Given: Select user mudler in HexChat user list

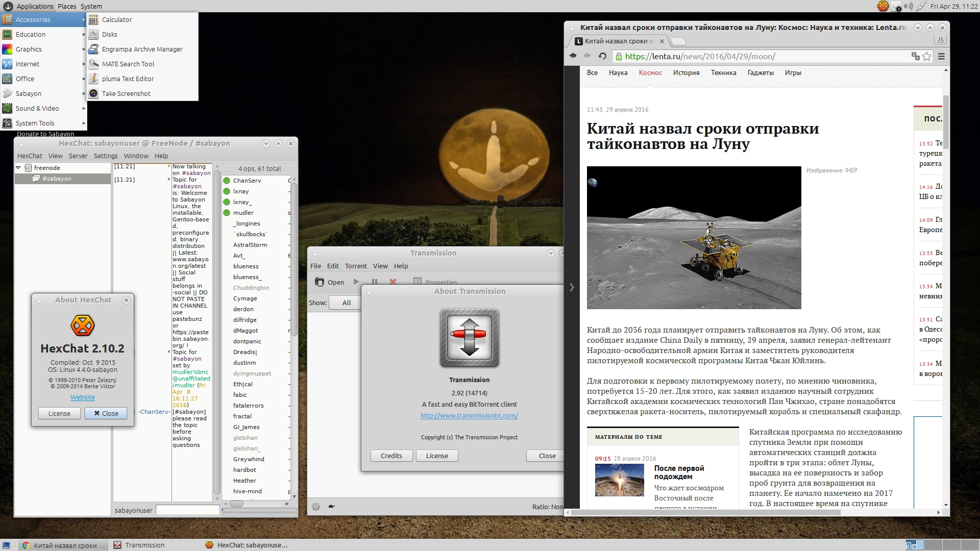Looking at the screenshot, I should [243, 213].
